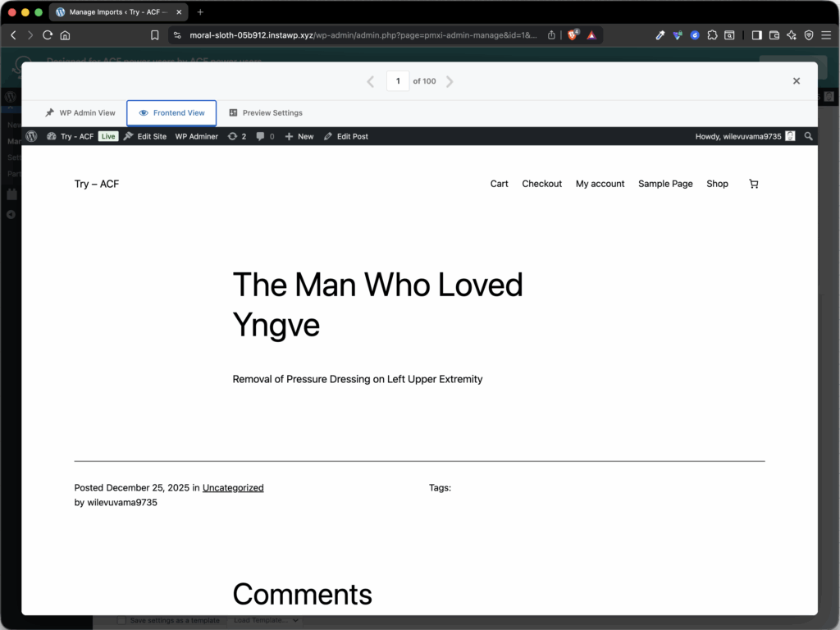Switch to WP Admin View tab
Viewport: 840px width, 630px height.
(81, 113)
